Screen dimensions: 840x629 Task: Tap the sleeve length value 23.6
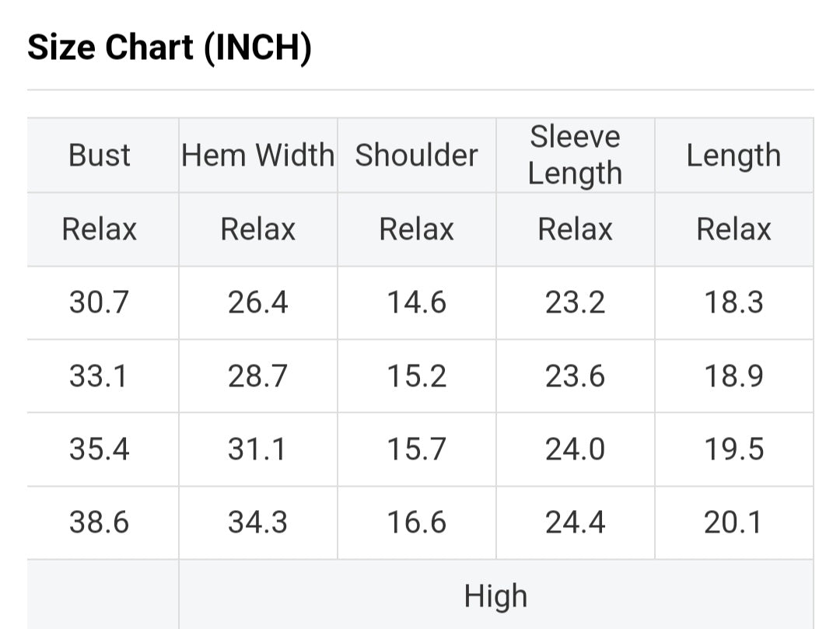coord(575,376)
